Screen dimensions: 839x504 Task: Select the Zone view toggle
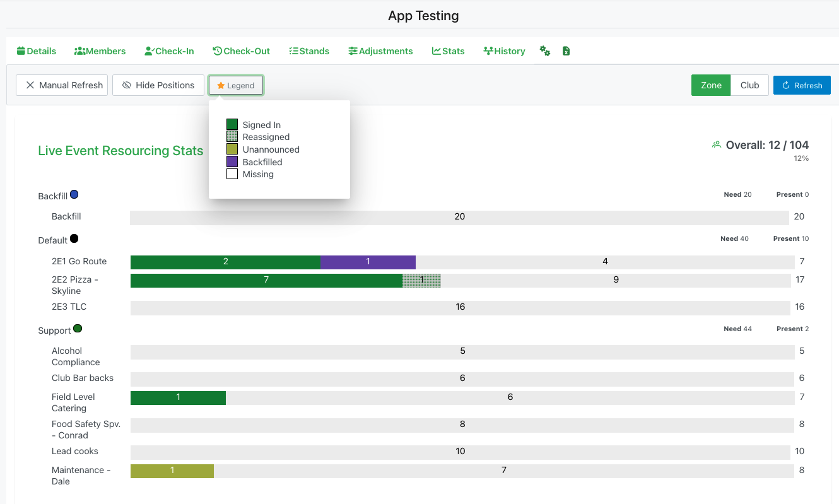tap(711, 85)
